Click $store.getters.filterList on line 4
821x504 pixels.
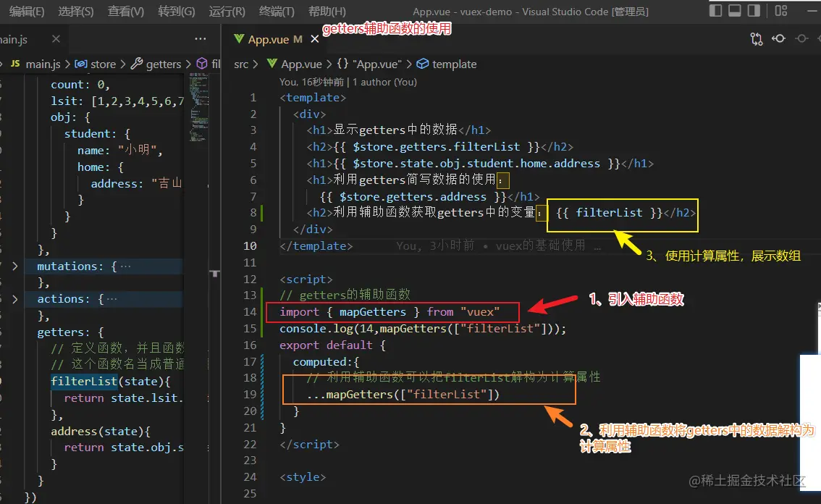point(437,147)
